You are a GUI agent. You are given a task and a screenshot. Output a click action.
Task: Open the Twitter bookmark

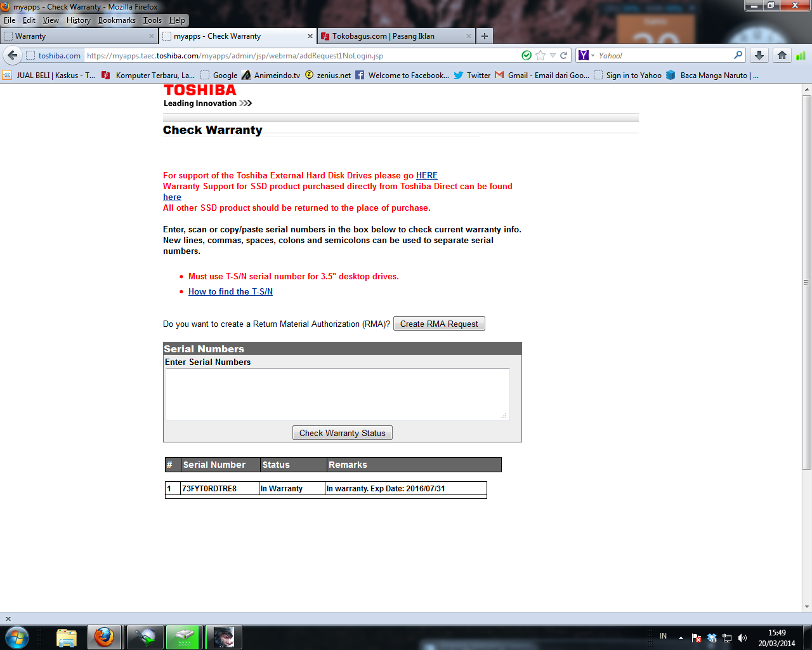click(472, 75)
